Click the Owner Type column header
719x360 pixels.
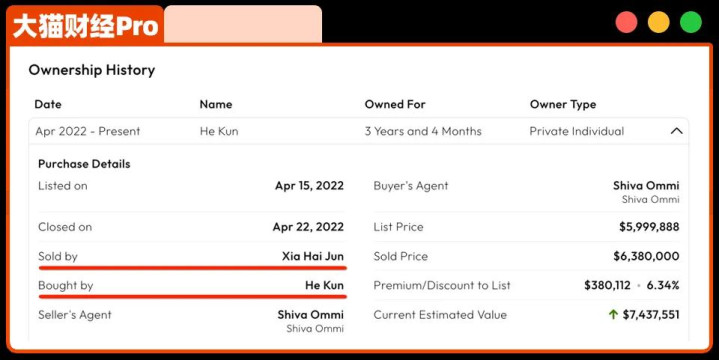point(563,104)
